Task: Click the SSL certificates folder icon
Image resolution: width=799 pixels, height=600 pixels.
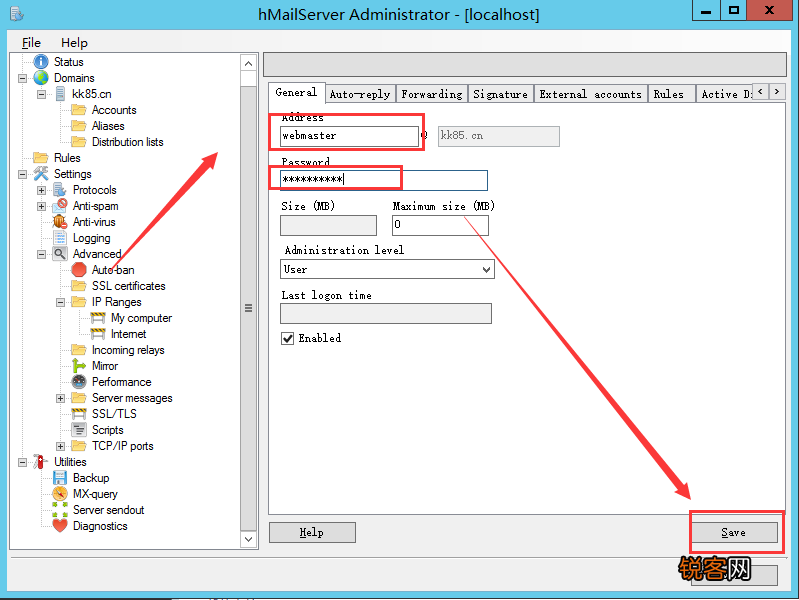Action: pos(79,285)
